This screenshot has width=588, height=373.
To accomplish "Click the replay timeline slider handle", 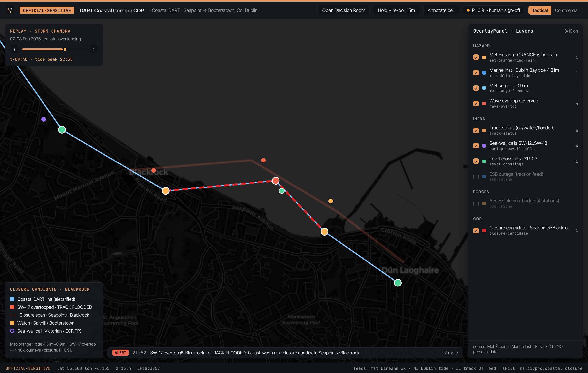I will (x=65, y=50).
